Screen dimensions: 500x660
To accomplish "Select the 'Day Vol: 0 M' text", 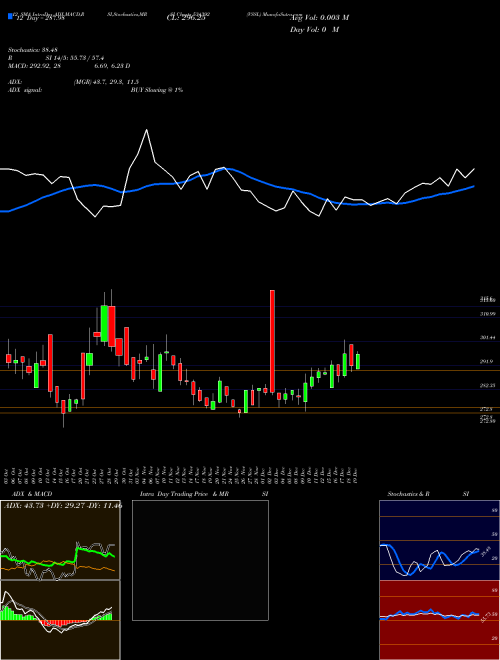I will pos(314,30).
